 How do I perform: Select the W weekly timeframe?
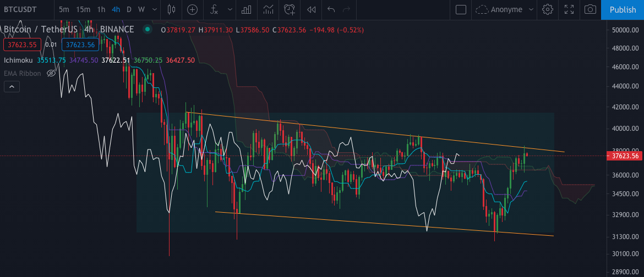point(141,9)
